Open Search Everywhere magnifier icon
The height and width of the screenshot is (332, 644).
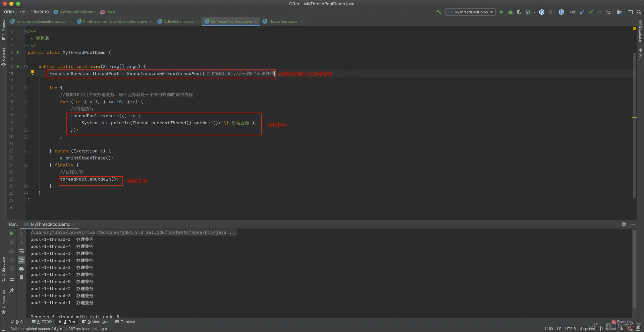coord(639,12)
